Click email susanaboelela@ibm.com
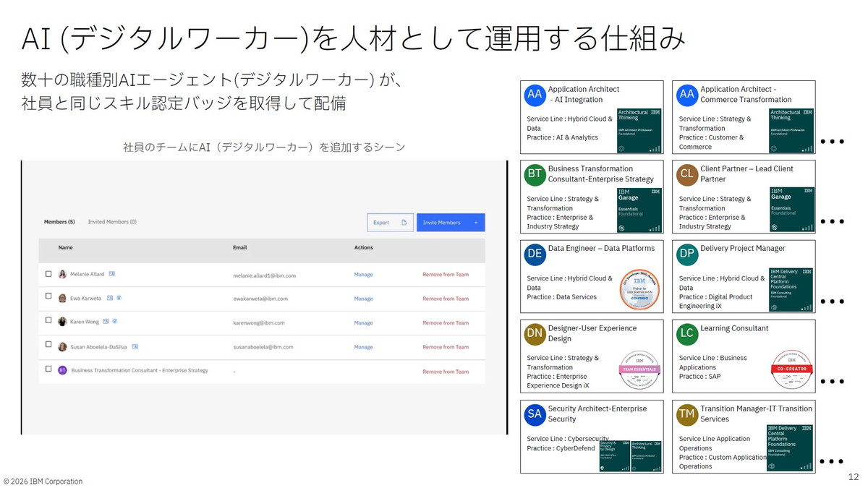 [263, 347]
